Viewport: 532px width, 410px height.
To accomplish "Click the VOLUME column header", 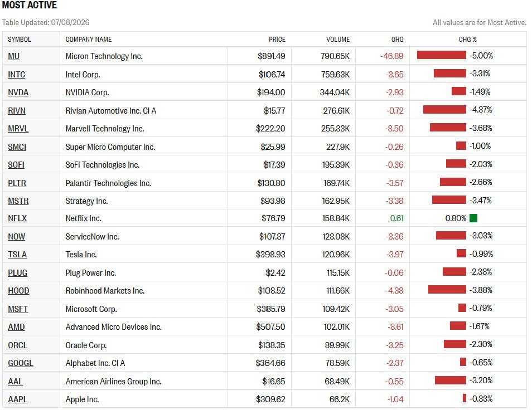I will [x=337, y=40].
